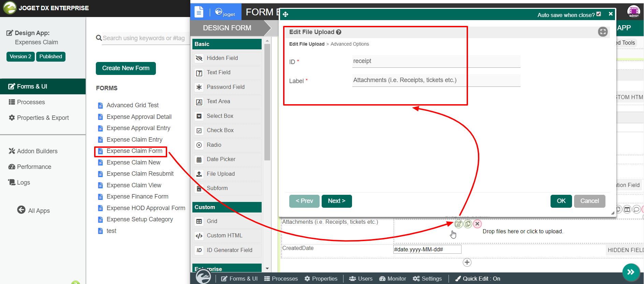Open Settings from the bottom bar
Viewport: 644px width, 284px height.
427,279
